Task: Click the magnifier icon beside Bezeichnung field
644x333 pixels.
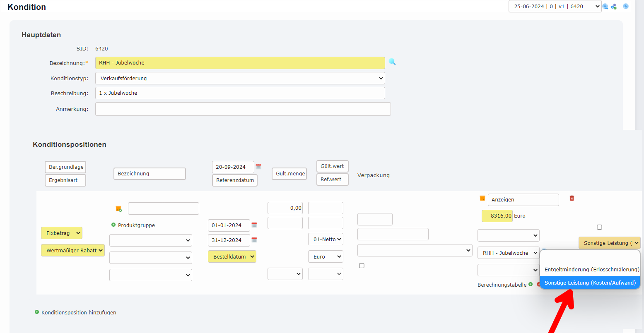Action: pyautogui.click(x=392, y=62)
